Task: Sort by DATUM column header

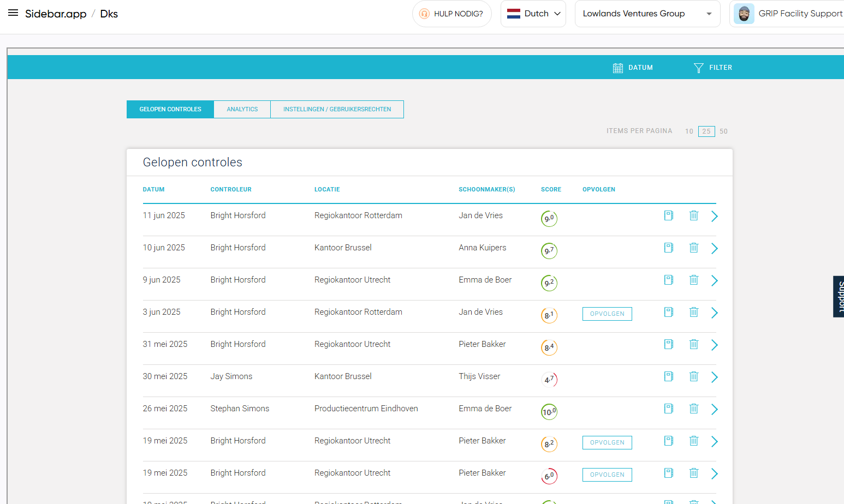Action: (154, 189)
